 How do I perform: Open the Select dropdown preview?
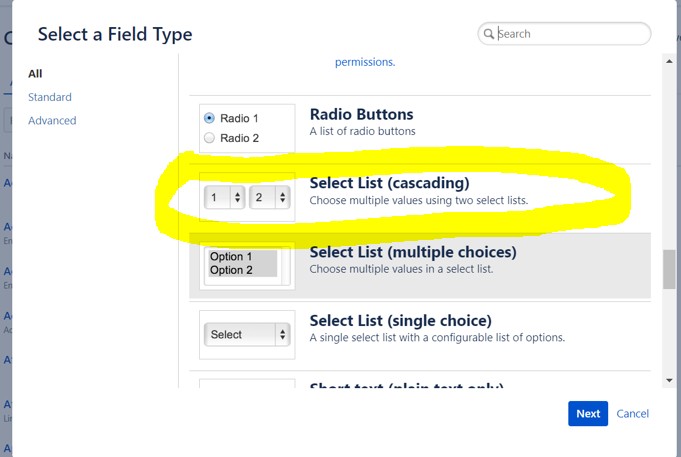tap(247, 334)
